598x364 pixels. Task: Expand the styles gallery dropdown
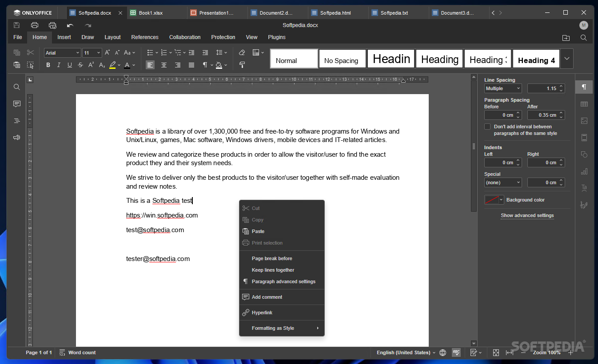click(567, 59)
